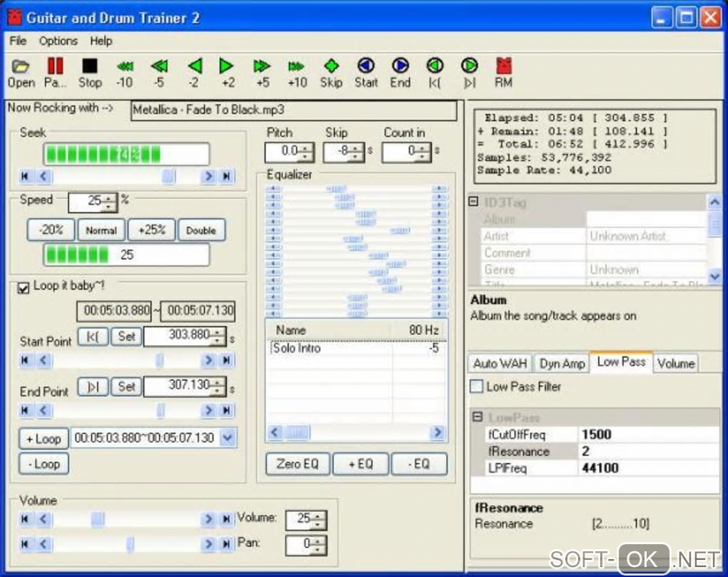Open the Help menu
Screen dimensions: 728x577
point(101,41)
